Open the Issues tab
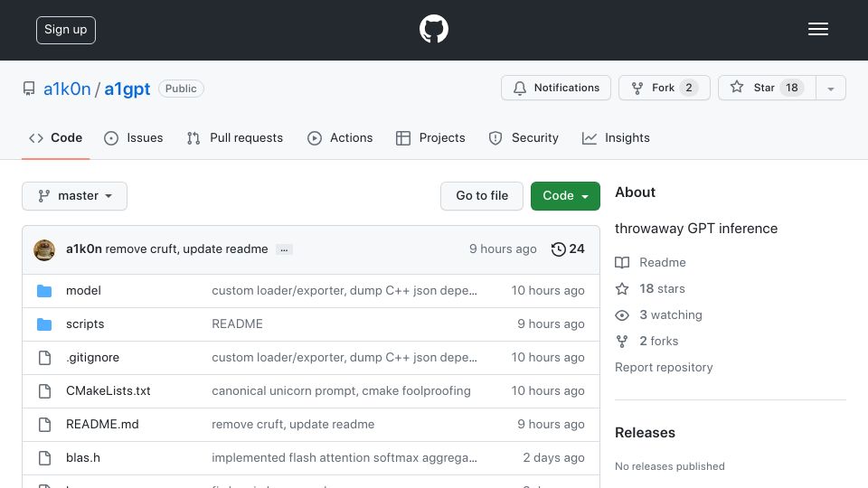This screenshot has height=488, width=868. click(134, 137)
